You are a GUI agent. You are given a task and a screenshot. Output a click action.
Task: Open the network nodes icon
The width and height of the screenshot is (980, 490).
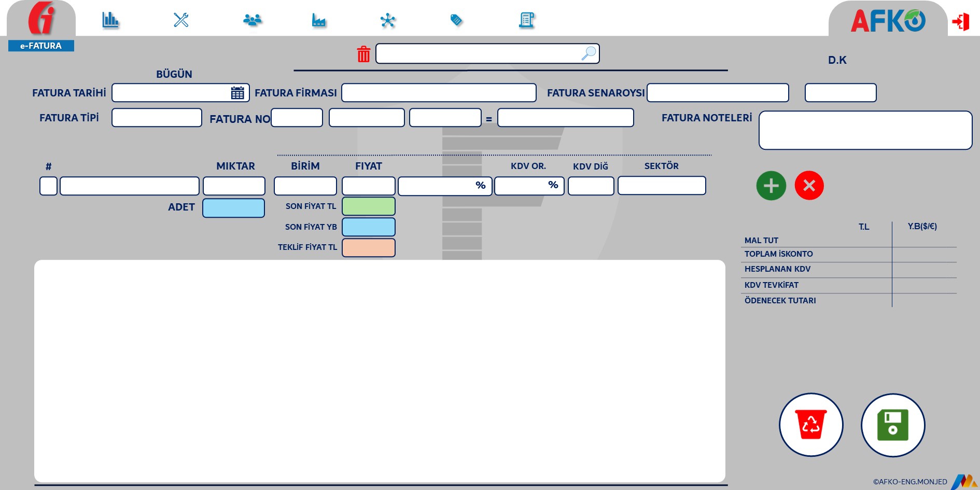[x=388, y=20]
